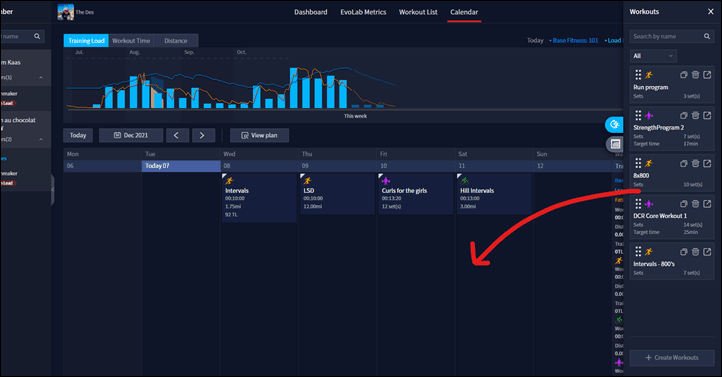This screenshot has width=722, height=377.
Task: Select the Calendar tab
Action: point(464,12)
